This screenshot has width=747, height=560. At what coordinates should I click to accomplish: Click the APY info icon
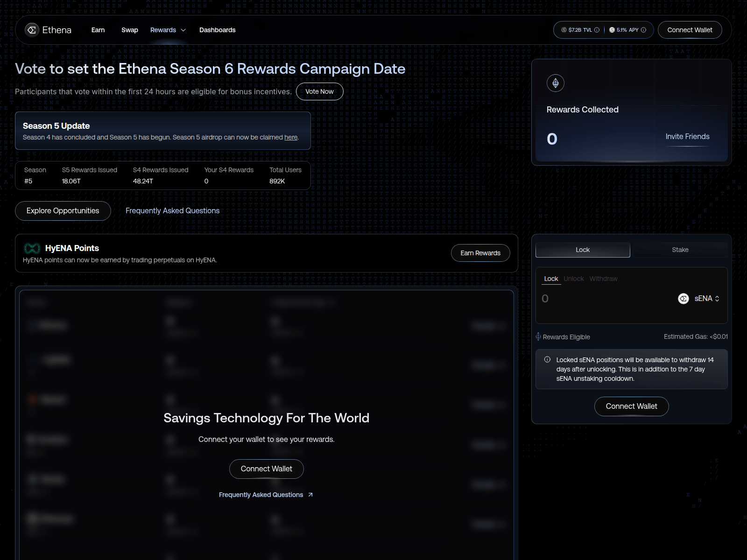(x=643, y=29)
